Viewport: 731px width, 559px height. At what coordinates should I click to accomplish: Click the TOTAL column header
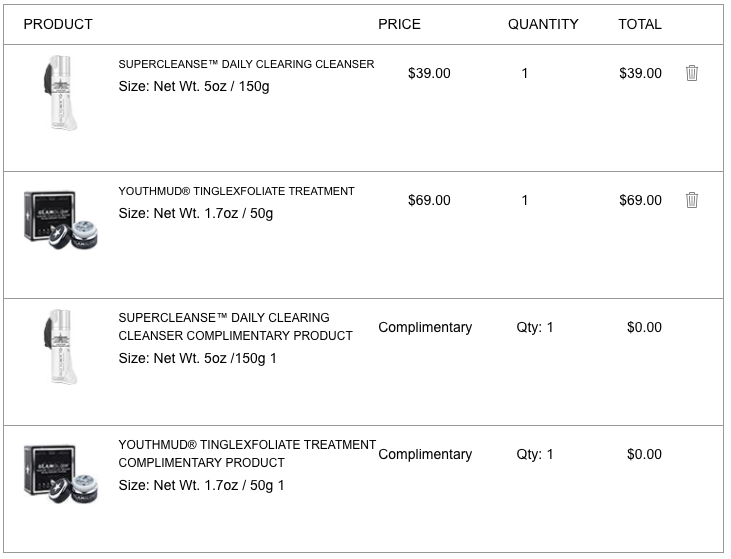(640, 24)
